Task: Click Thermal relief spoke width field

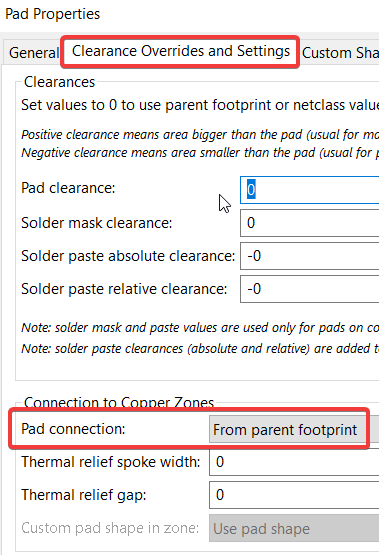Action: pyautogui.click(x=294, y=462)
